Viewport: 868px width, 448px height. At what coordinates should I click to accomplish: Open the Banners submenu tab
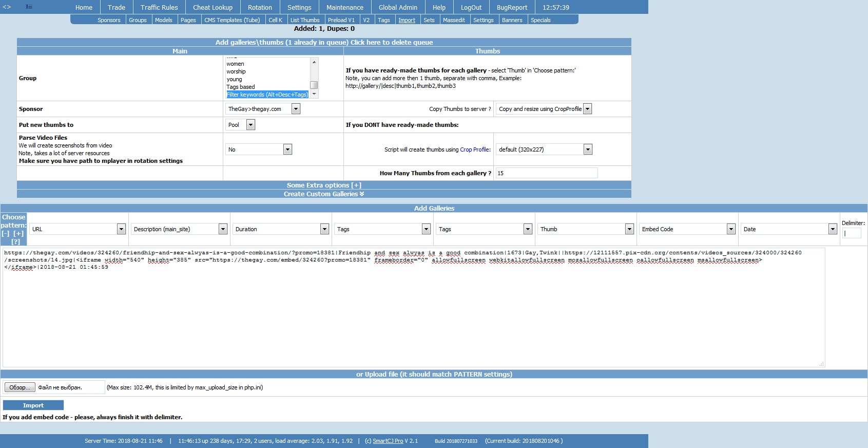[512, 20]
